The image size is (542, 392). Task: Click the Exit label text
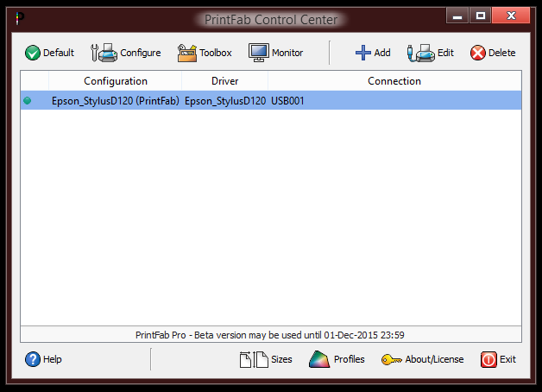click(507, 359)
